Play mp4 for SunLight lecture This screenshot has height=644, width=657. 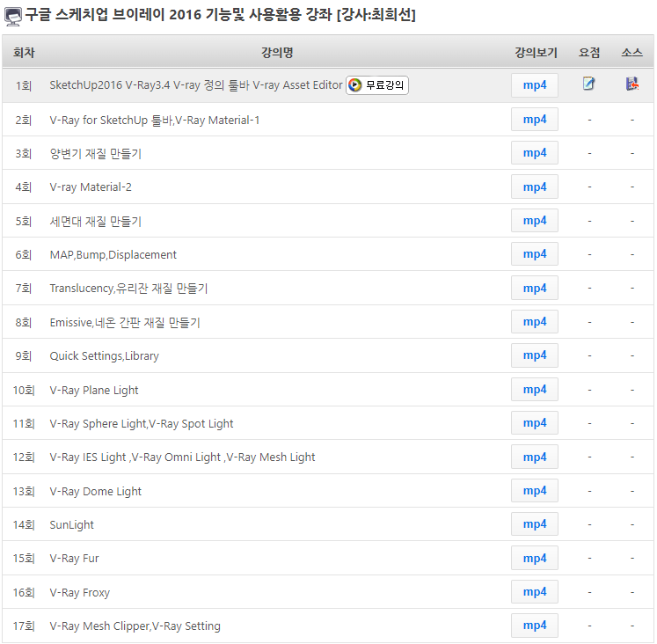point(535,523)
